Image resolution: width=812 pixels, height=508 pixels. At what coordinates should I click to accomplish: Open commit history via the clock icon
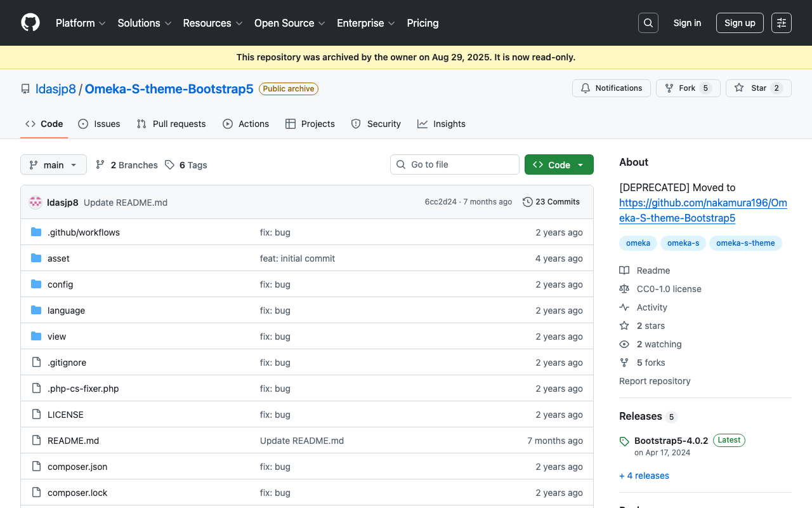[x=527, y=201]
